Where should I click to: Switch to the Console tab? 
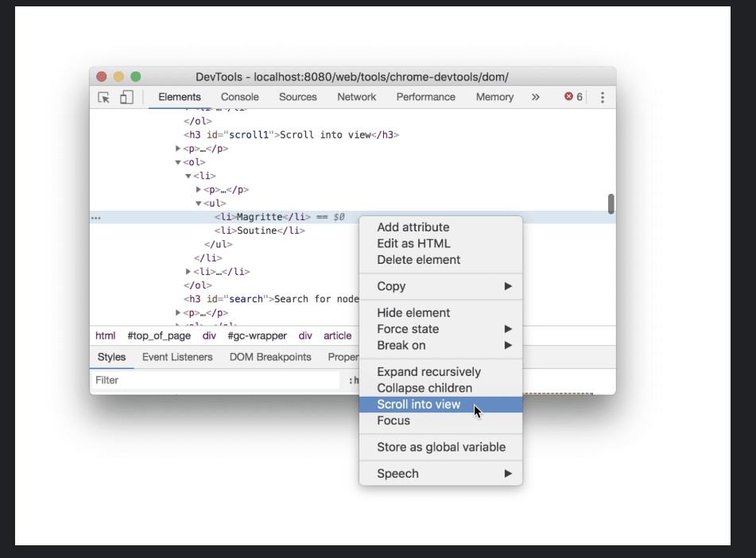(x=239, y=96)
